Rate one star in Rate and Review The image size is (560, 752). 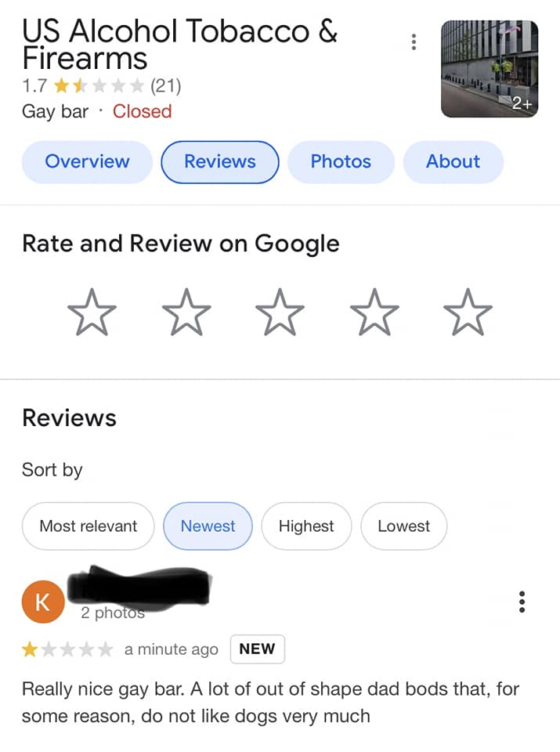click(92, 313)
